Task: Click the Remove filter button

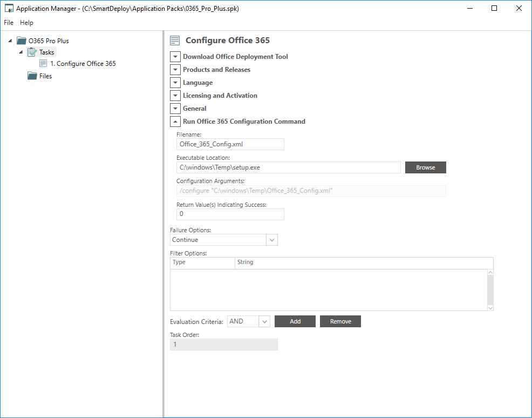Action: (340, 321)
